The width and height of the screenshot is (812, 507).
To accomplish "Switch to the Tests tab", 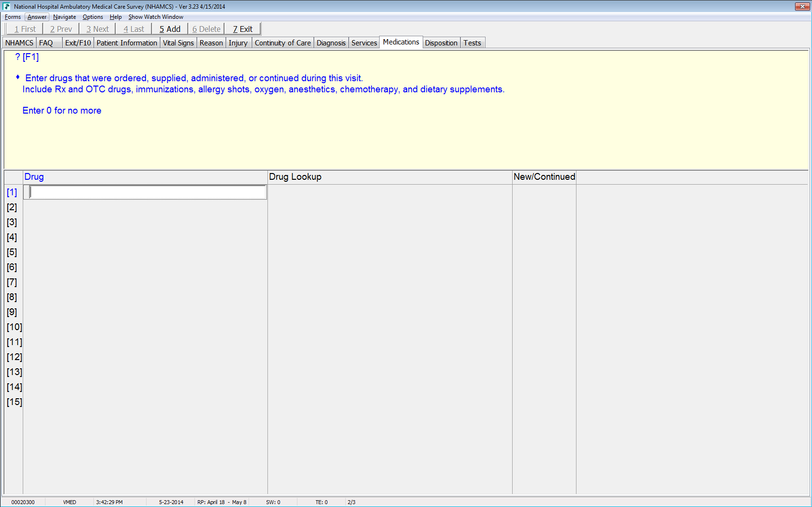I will (x=472, y=43).
